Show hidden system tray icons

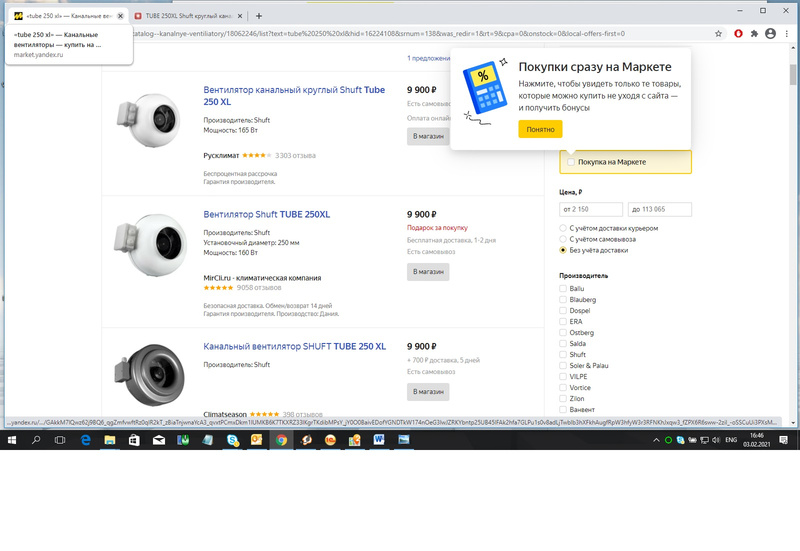(656, 440)
